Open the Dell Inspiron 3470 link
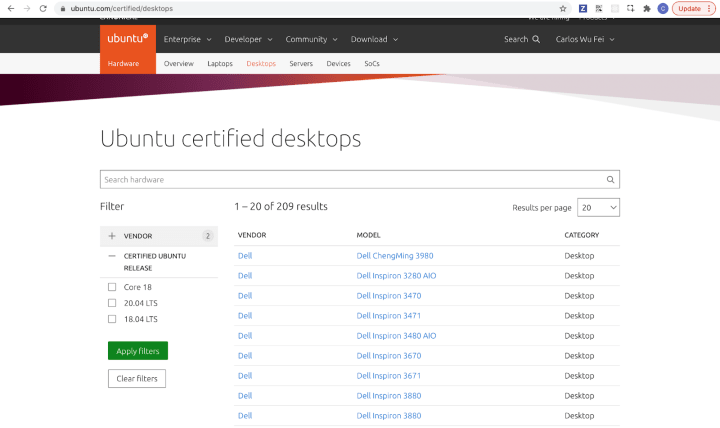 (389, 296)
